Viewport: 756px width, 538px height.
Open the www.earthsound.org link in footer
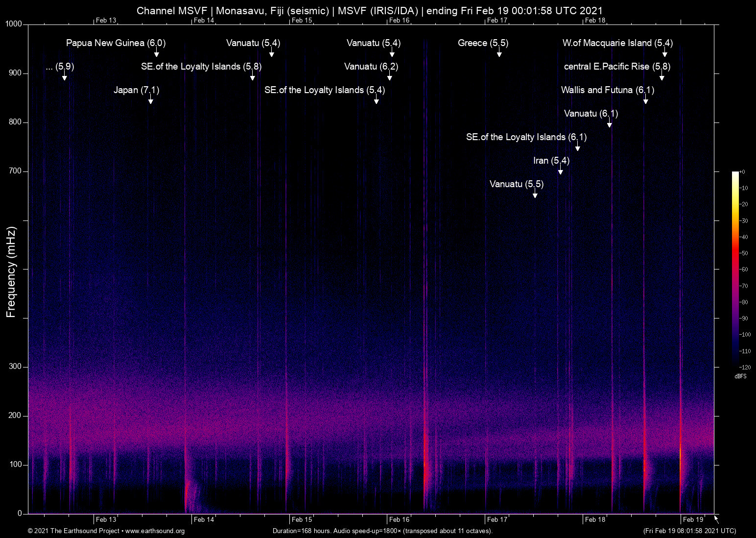[155, 531]
